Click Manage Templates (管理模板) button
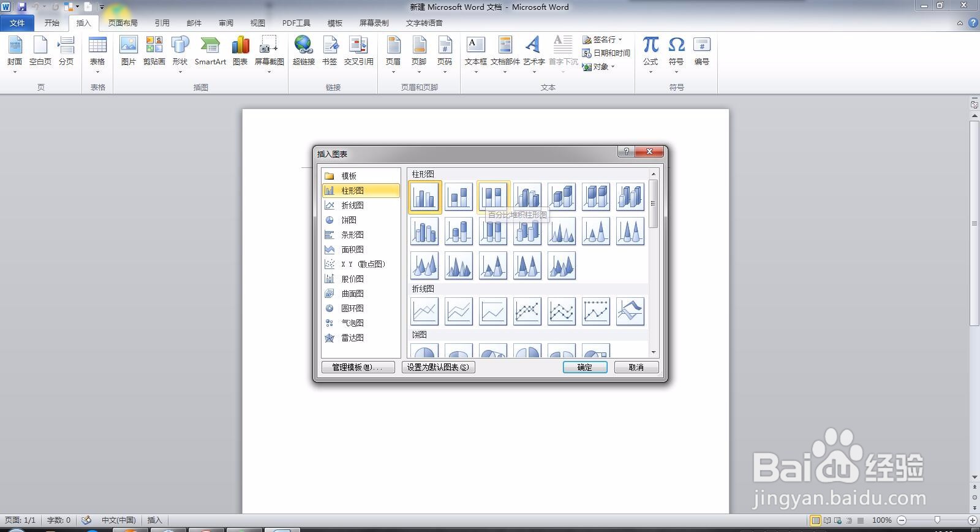Viewport: 980px width, 532px height. (358, 367)
